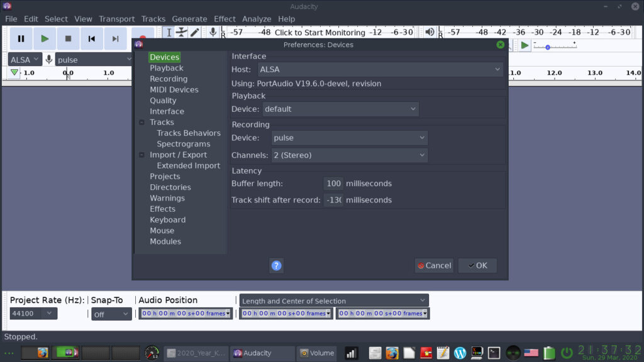
Task: Select Projects preferences category
Action: tap(165, 177)
